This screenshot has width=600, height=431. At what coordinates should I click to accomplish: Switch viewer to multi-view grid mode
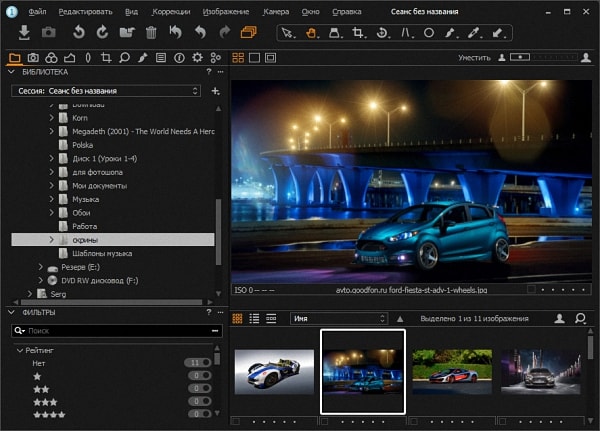[238, 58]
